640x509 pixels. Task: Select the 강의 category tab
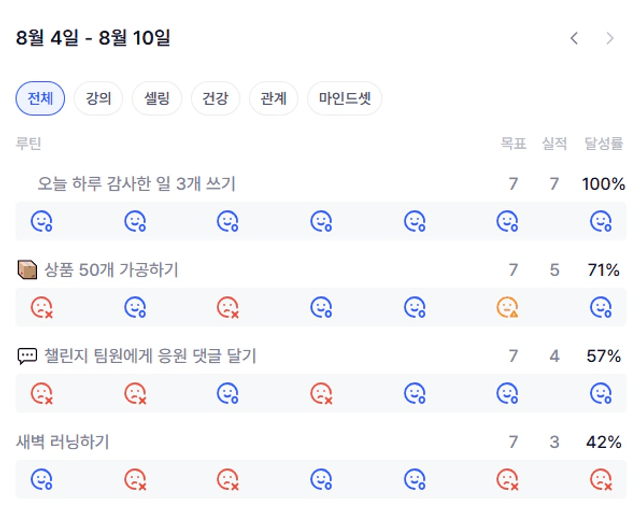click(98, 98)
